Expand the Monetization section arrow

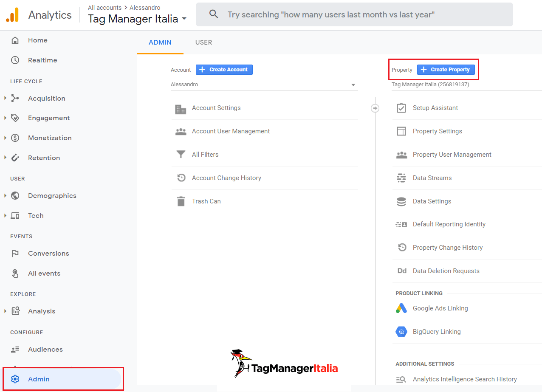(x=5, y=138)
